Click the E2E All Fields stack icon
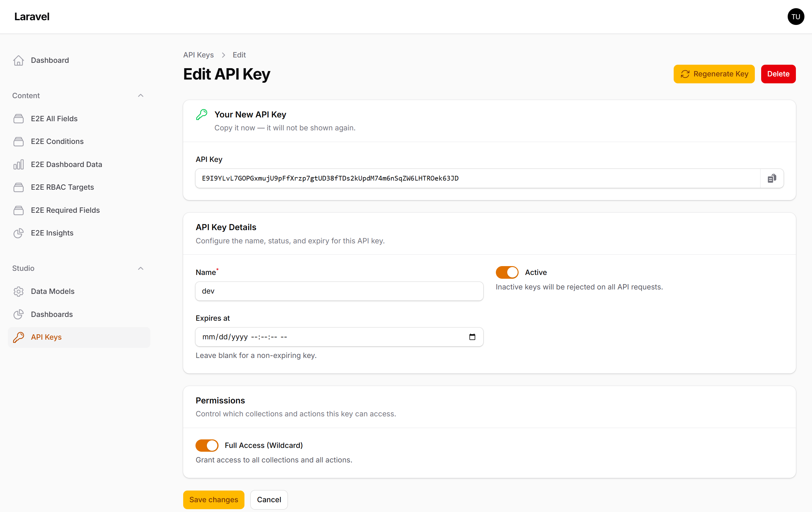 (19, 119)
